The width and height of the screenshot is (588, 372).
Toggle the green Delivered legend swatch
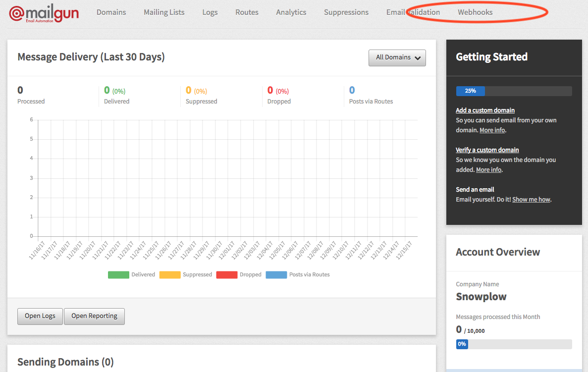[x=118, y=275]
